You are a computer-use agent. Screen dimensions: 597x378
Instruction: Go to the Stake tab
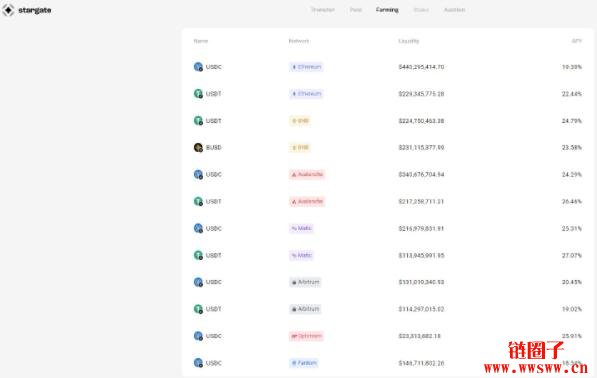[x=421, y=10]
